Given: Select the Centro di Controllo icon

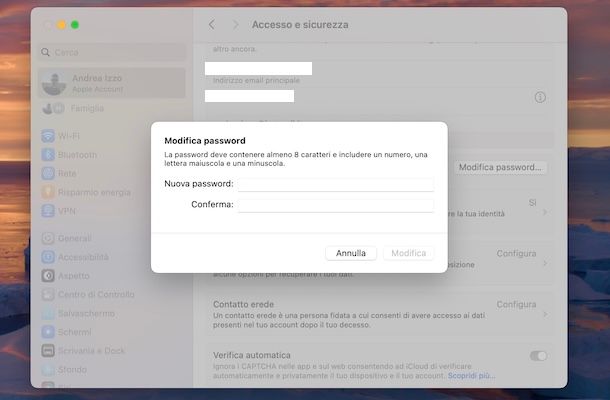Looking at the screenshot, I should click(48, 294).
